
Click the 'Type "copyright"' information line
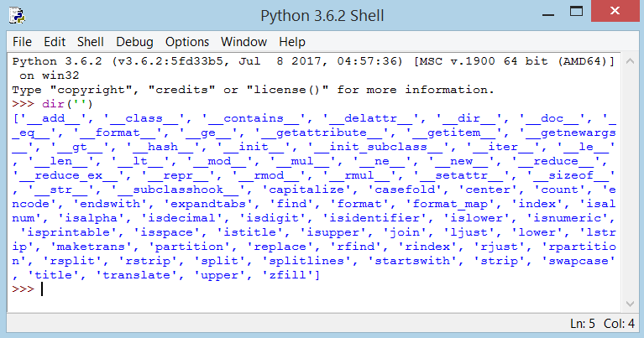pyautogui.click(x=253, y=90)
